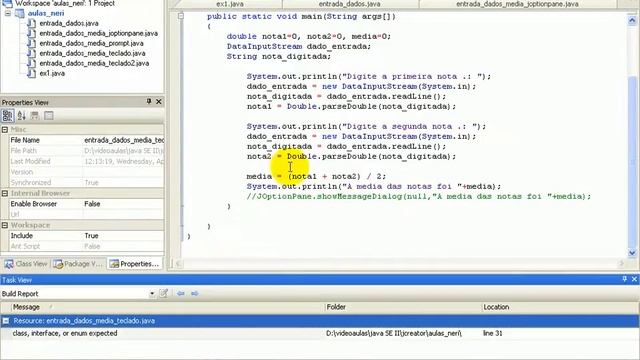The image size is (640, 360).
Task: Close the Task View panel
Action: (634, 279)
